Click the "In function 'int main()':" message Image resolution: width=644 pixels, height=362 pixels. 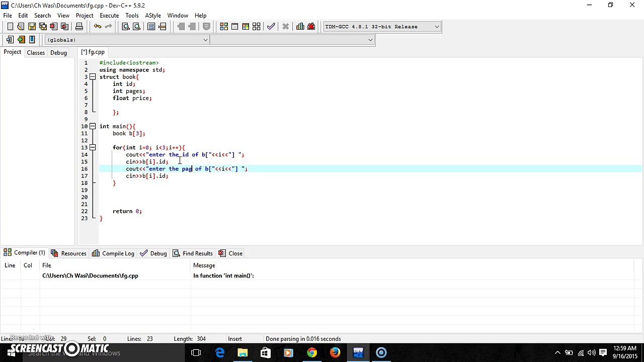pos(223,276)
